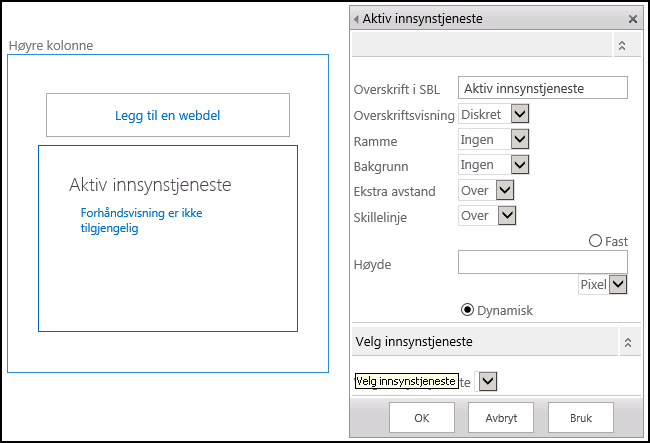Open the Skillelinje dropdown arrow
This screenshot has height=443, width=650.
tap(507, 215)
